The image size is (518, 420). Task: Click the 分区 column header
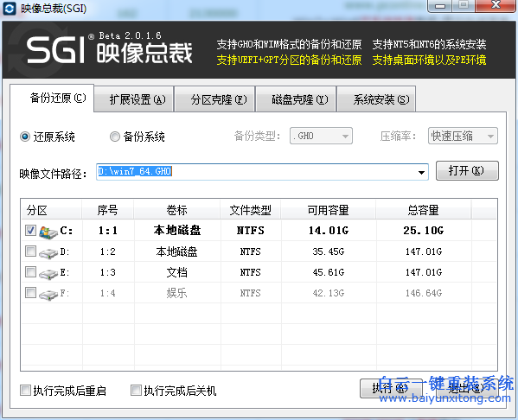tap(52, 210)
